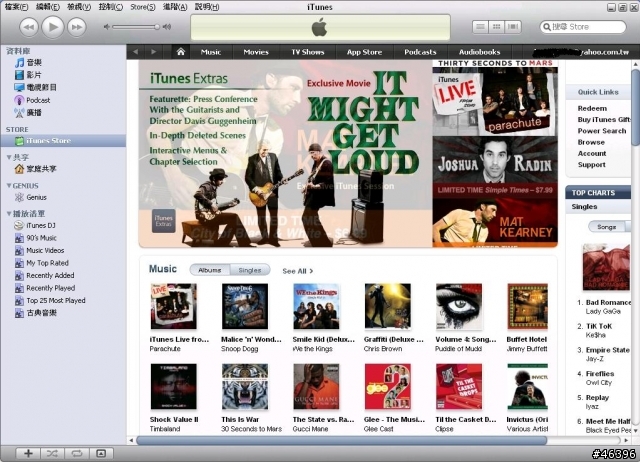
Task: Open the Podcasts store tab
Action: coord(420,52)
